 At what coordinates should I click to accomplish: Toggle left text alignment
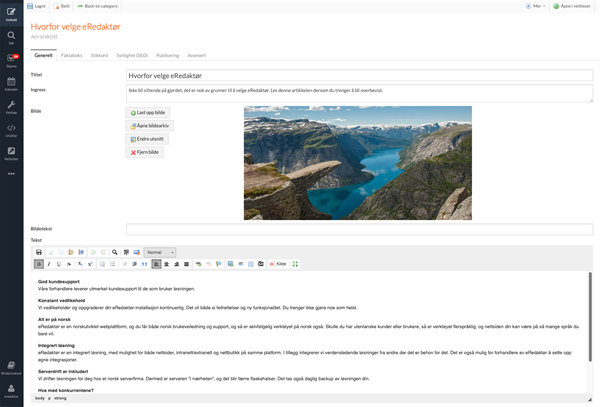[x=156, y=264]
